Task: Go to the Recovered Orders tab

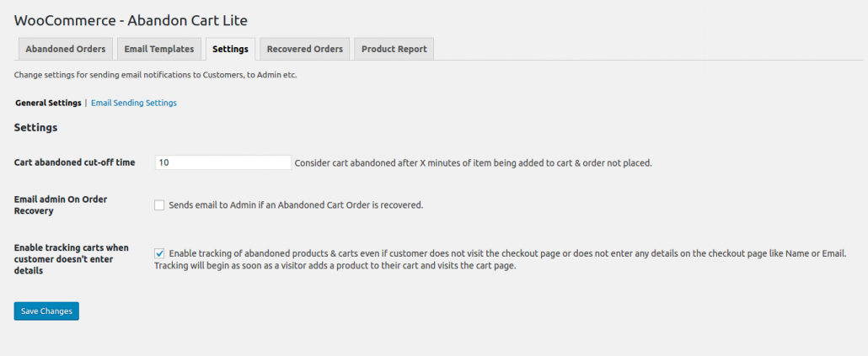Action: [304, 49]
